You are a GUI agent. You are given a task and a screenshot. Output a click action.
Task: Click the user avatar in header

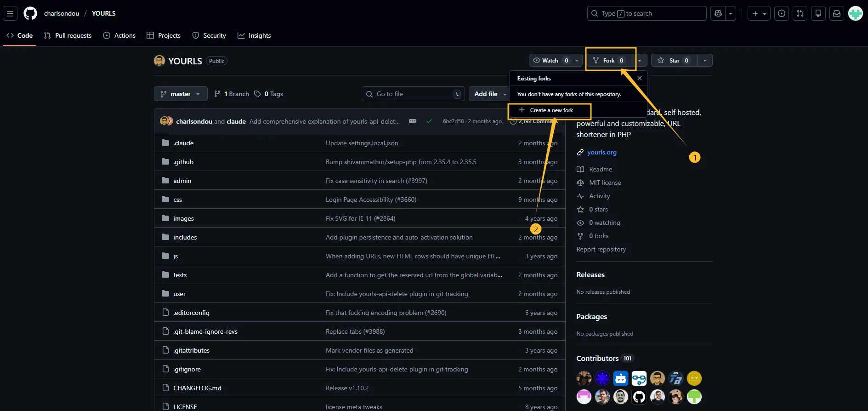tap(855, 13)
